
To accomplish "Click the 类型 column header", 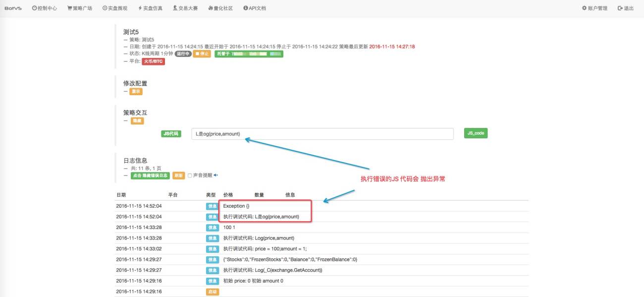I will [211, 195].
